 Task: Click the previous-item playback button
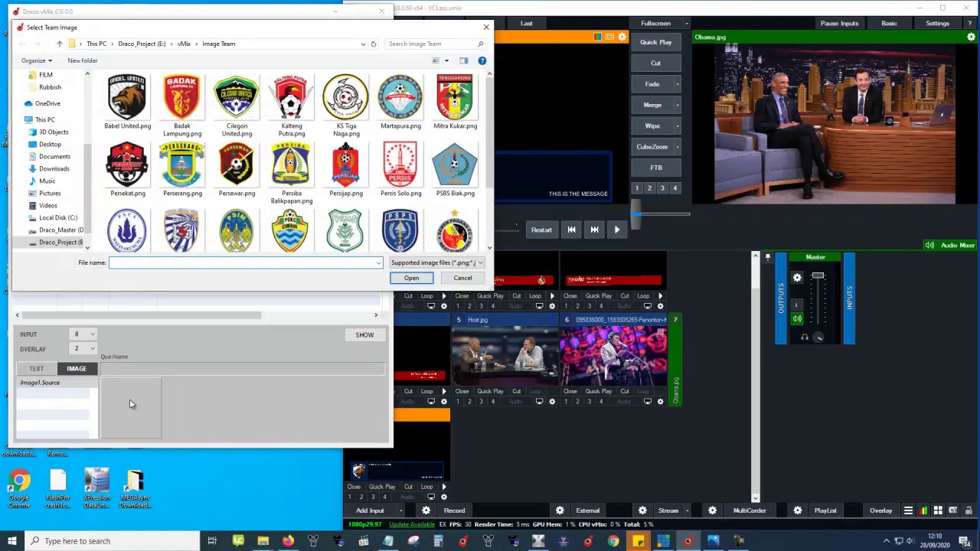pos(571,230)
